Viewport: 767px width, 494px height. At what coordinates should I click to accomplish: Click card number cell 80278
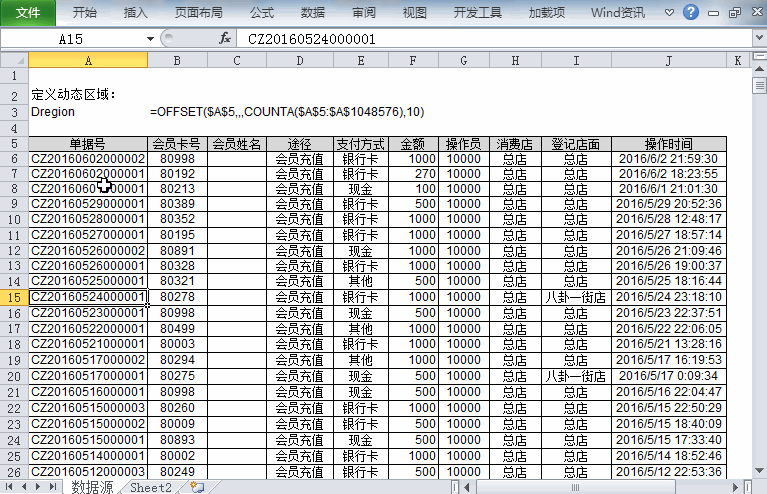click(x=177, y=297)
